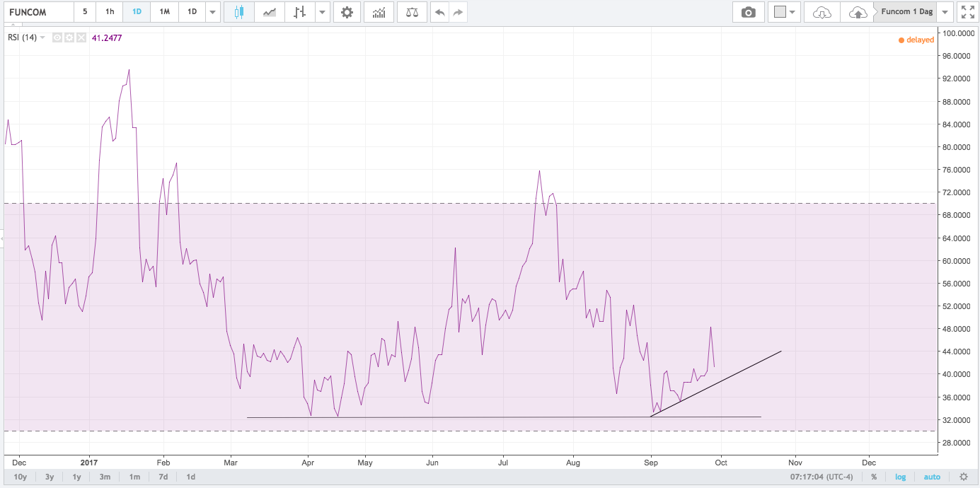This screenshot has width=980, height=488.
Task: Expand the chart style dropdown arrow
Action: [x=322, y=12]
